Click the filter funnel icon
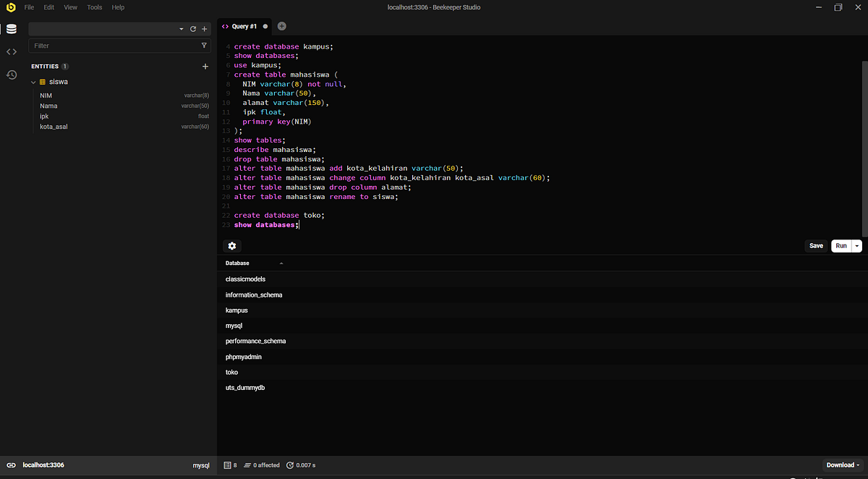868x479 pixels. tap(204, 46)
